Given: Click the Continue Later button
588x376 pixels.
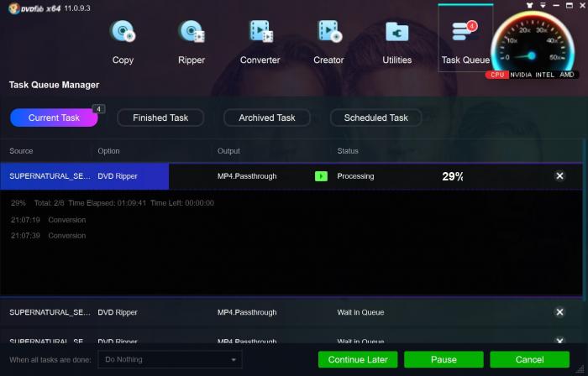Looking at the screenshot, I should pos(358,359).
